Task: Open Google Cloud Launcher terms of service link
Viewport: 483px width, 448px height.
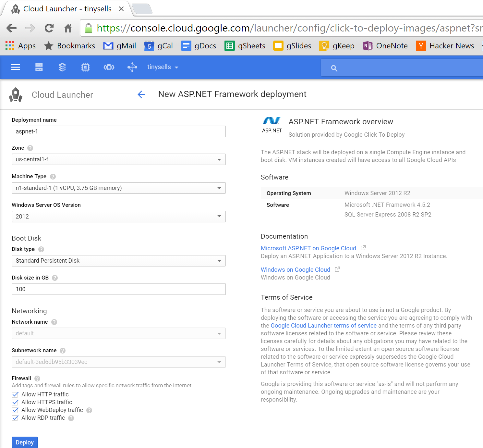Action: [324, 326]
